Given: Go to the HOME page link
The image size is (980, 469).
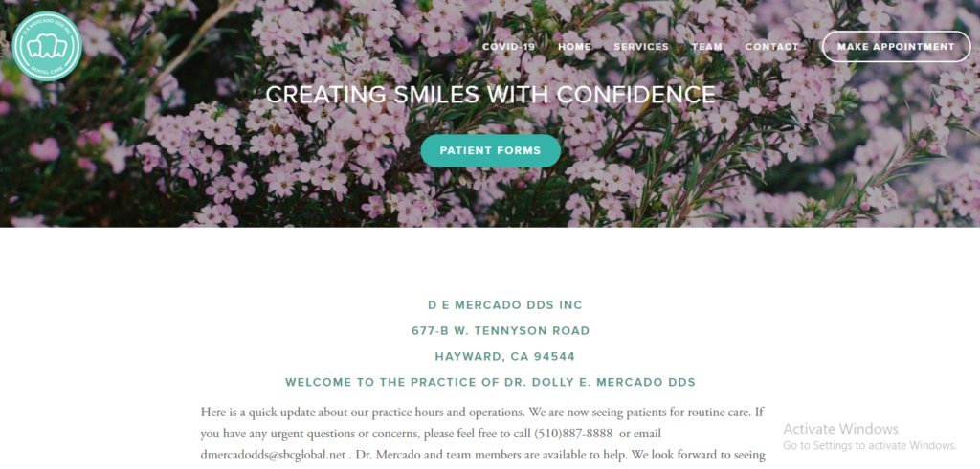Looking at the screenshot, I should pos(574,47).
